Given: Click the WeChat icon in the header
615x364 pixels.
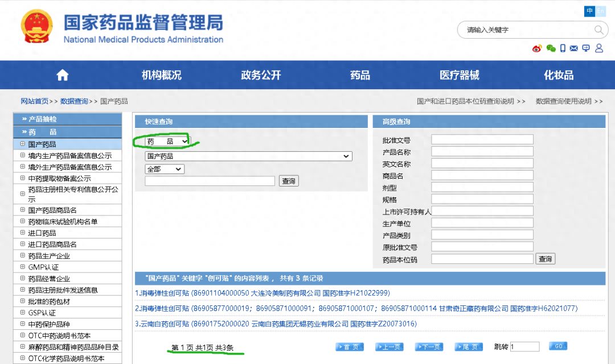Looking at the screenshot, I should 551,48.
